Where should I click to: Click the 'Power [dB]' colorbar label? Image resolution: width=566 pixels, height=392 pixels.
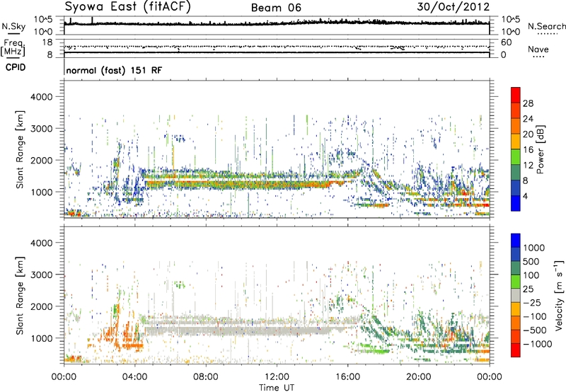[x=540, y=149]
